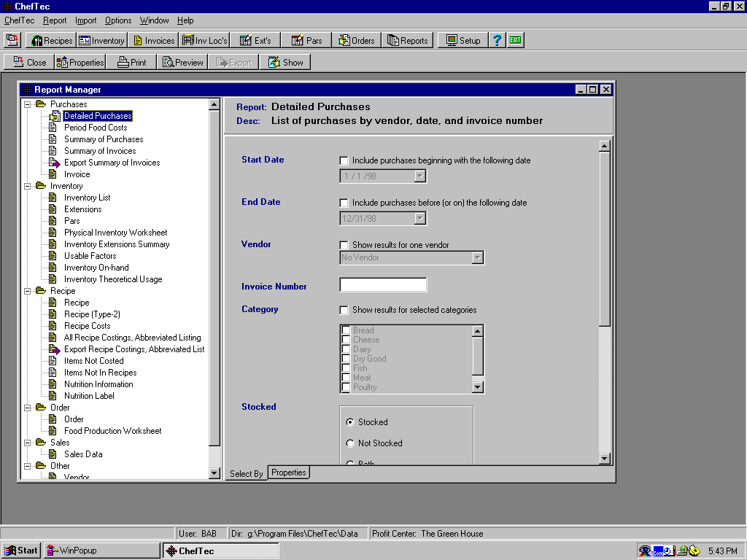Screen dimensions: 747x560
Task: Switch to the Select By tab
Action: pos(247,473)
